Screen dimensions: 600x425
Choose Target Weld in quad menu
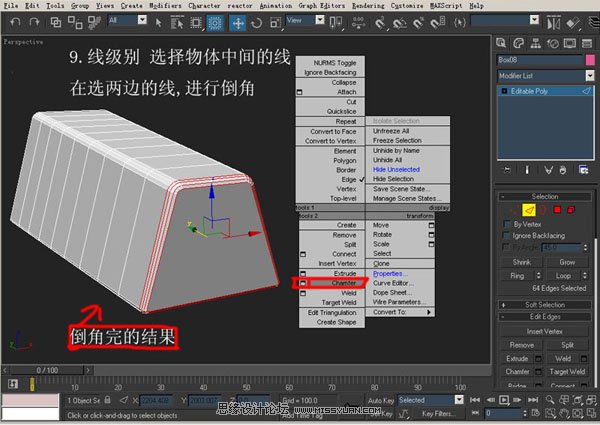pyautogui.click(x=339, y=303)
